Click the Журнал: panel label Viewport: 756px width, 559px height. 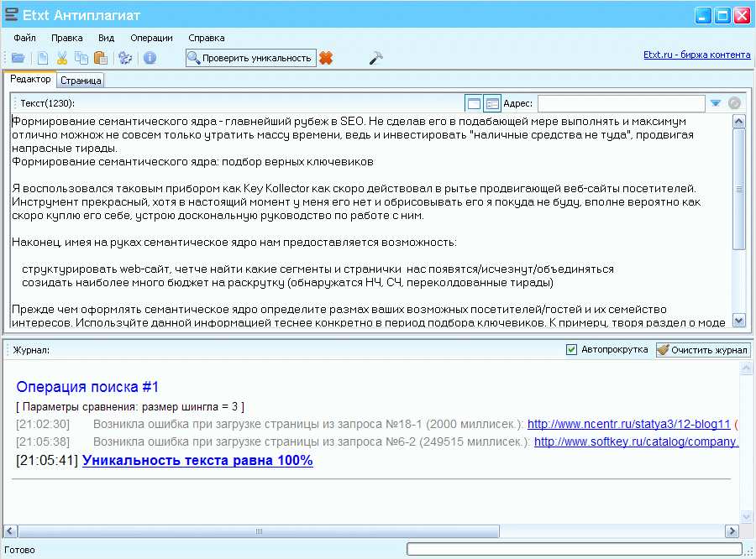31,350
